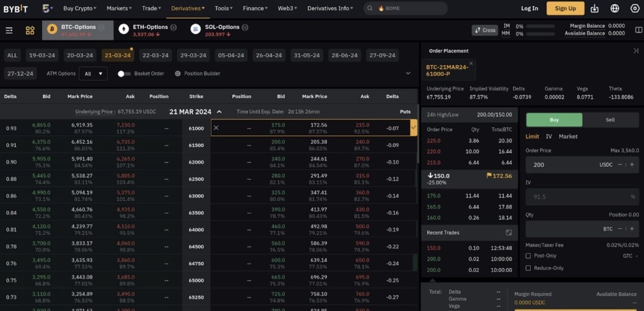Open the ATM Options All dropdown
644x311 pixels.
click(93, 73)
